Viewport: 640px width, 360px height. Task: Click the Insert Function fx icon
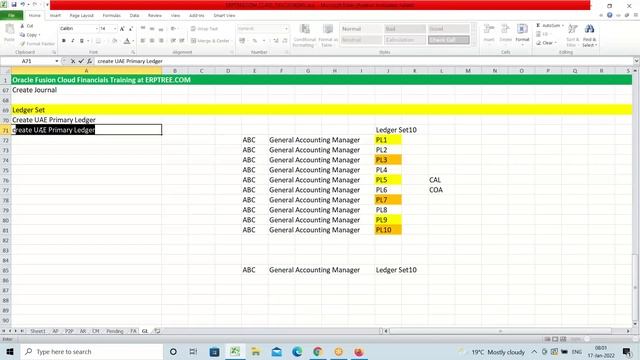[x=89, y=61]
